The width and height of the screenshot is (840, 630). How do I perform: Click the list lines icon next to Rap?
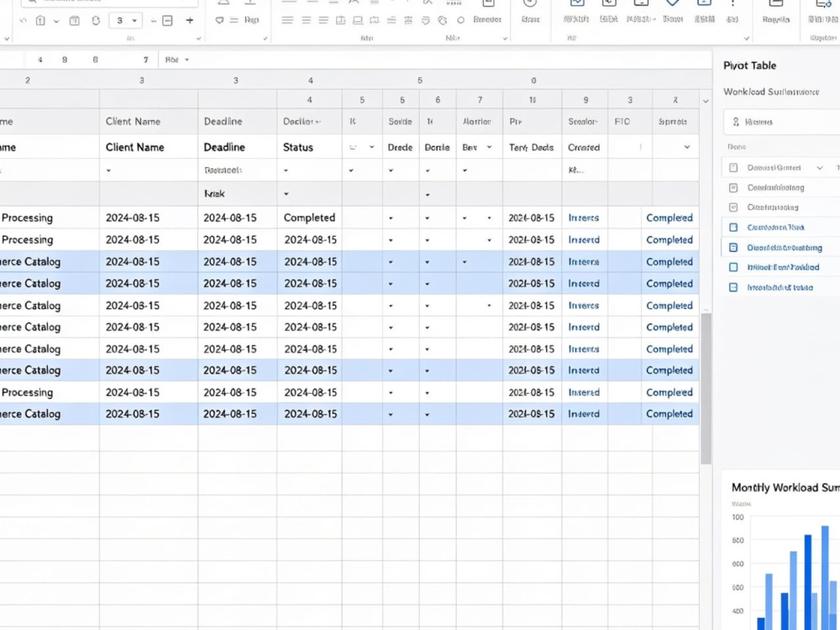point(234,20)
